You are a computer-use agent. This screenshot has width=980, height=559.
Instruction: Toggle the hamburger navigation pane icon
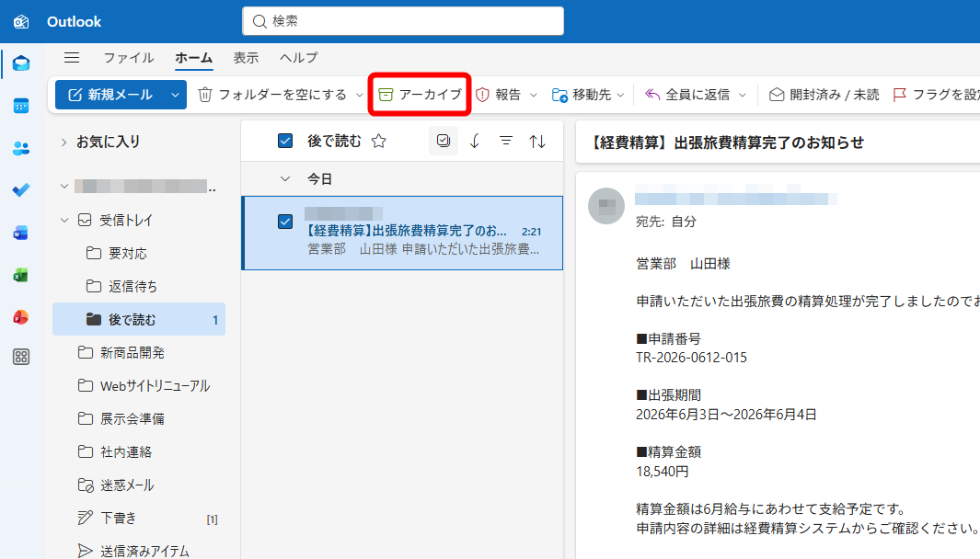coord(72,57)
